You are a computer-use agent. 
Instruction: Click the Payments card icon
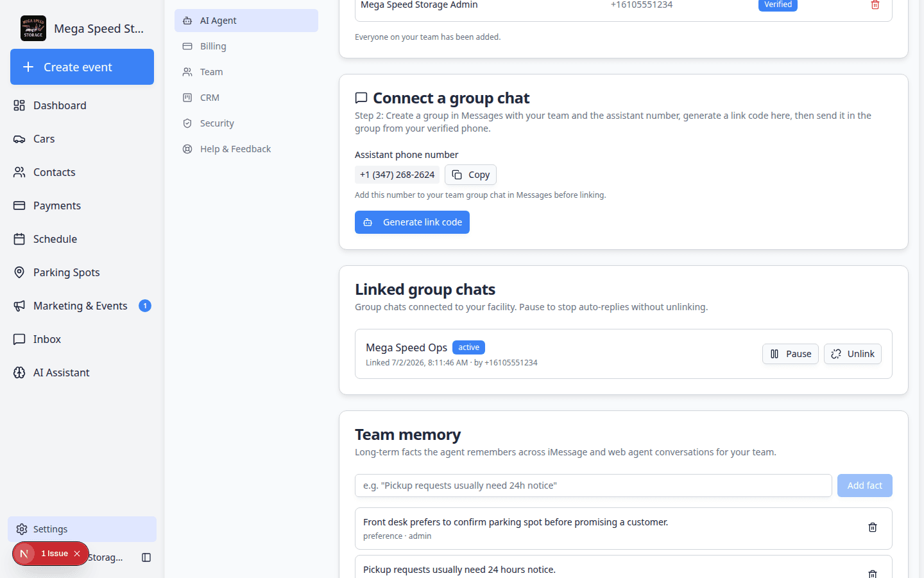point(19,206)
